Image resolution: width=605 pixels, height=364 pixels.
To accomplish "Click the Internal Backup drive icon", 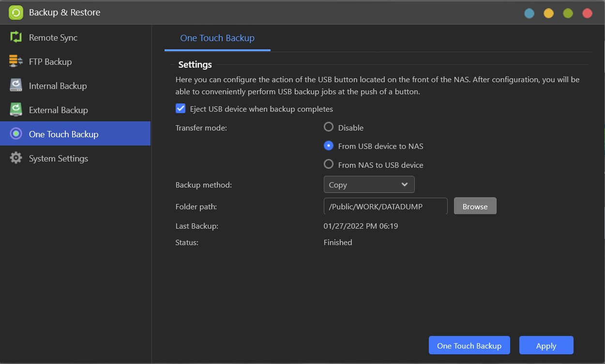I will point(16,86).
